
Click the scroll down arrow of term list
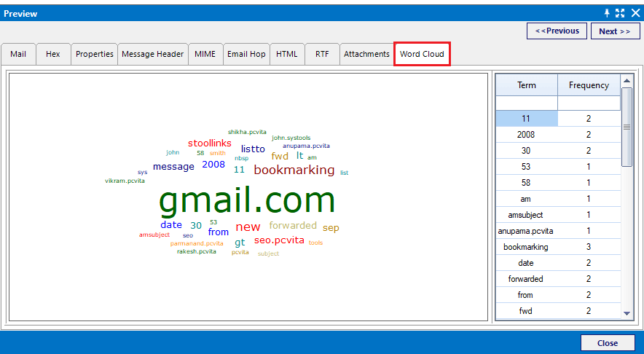pos(627,313)
